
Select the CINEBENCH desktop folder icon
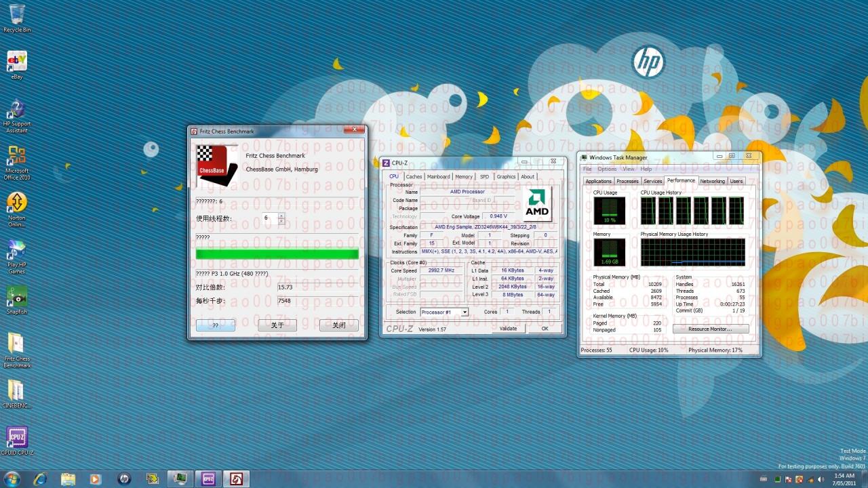[17, 393]
